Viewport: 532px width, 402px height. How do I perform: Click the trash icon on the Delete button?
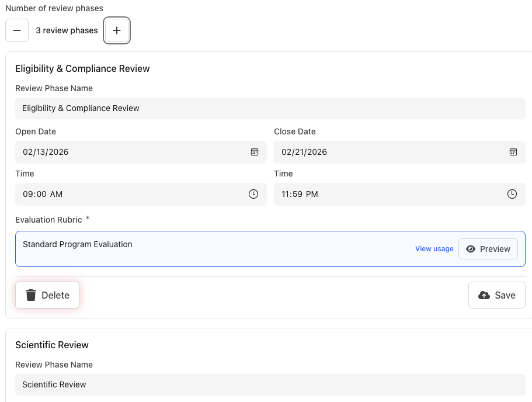(30, 295)
